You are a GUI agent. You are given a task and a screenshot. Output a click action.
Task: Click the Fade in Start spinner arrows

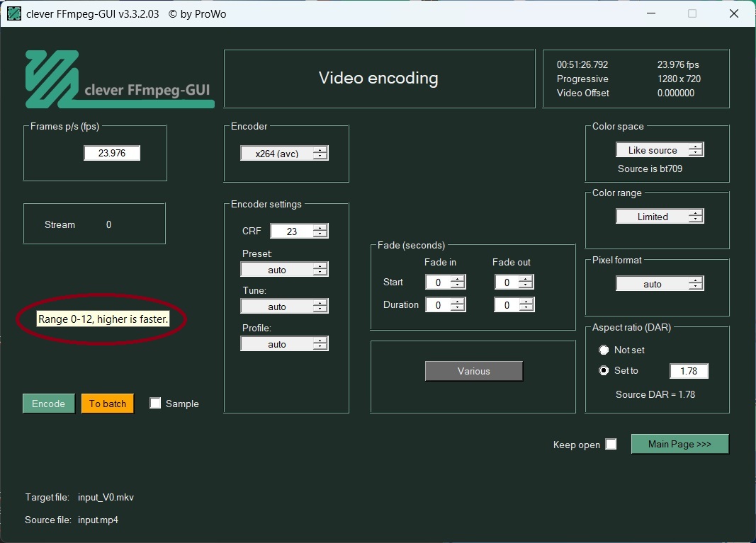[458, 282]
